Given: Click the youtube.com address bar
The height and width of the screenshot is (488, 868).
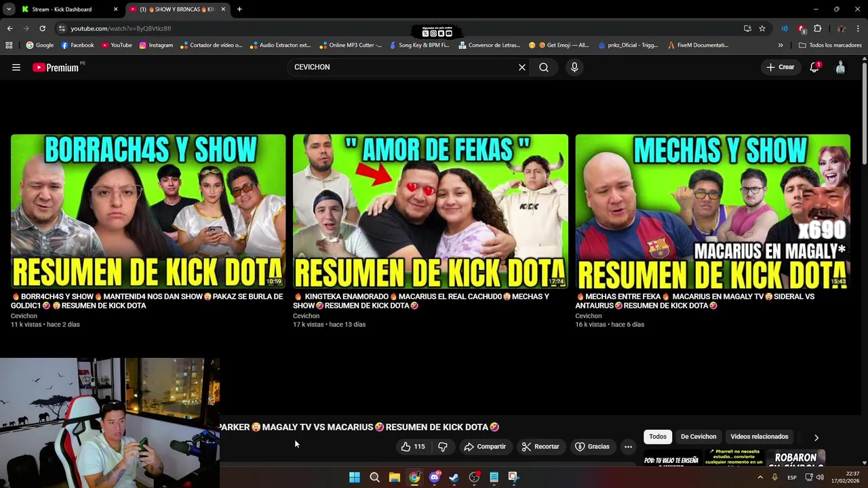Looking at the screenshot, I should click(x=400, y=28).
